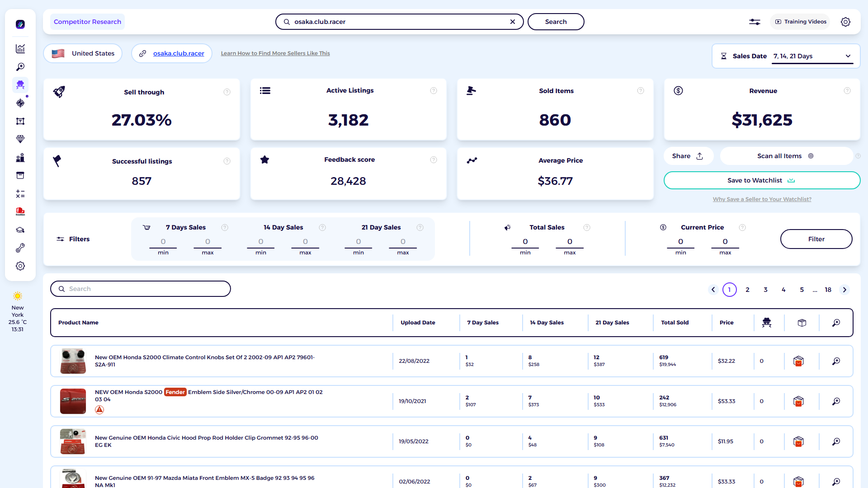Open Why Save a Seller to Watchlist link
Viewport: 868px width, 488px height.
coord(762,199)
